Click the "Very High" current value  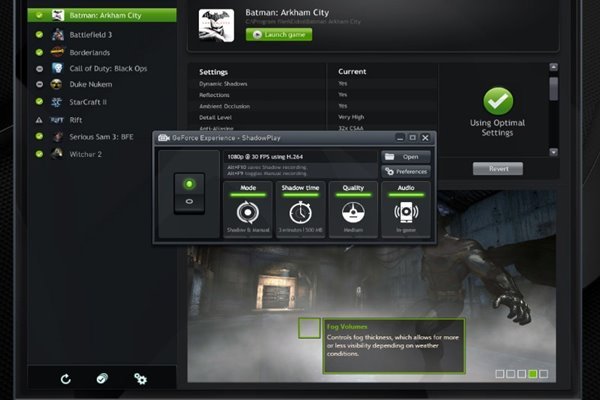point(351,117)
